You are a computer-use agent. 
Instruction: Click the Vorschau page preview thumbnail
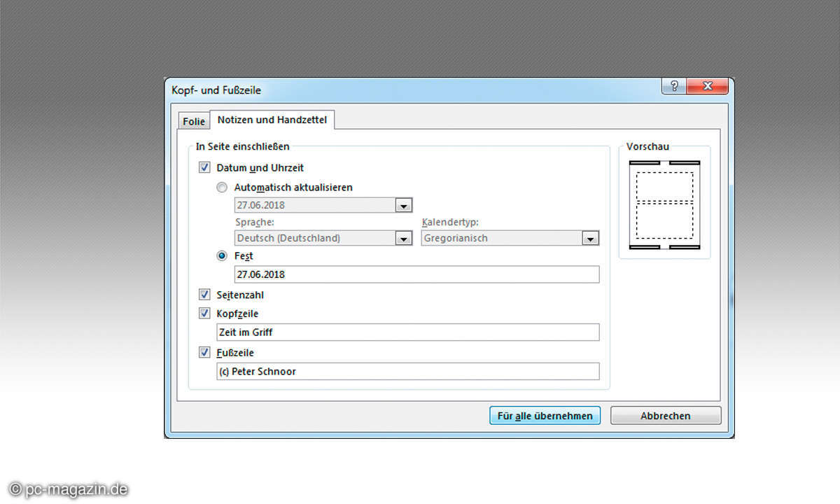coord(664,204)
